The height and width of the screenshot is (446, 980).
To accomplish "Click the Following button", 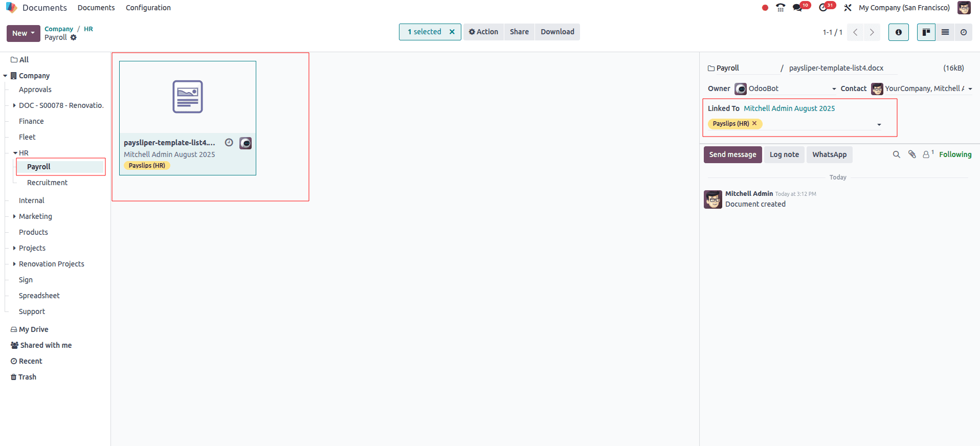I will point(955,154).
